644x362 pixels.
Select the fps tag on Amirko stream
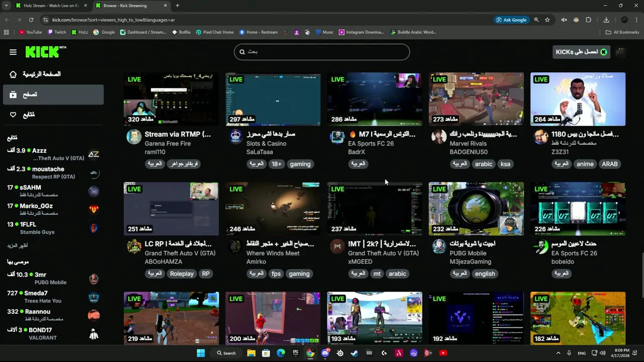[276, 274]
